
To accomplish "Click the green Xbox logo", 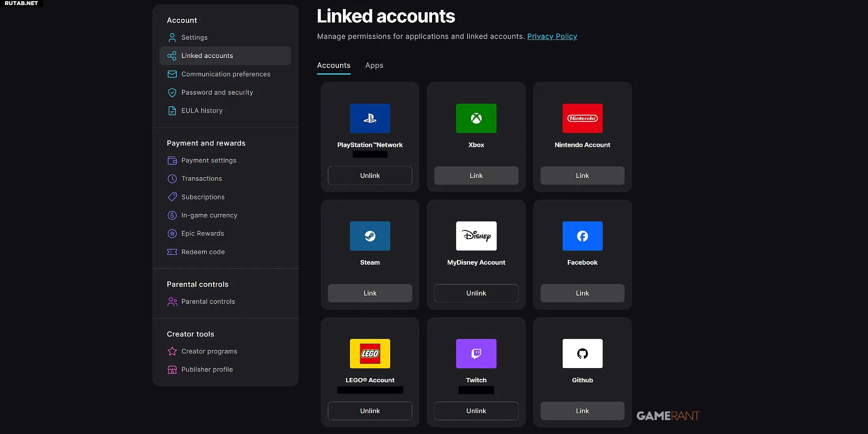I will point(476,118).
